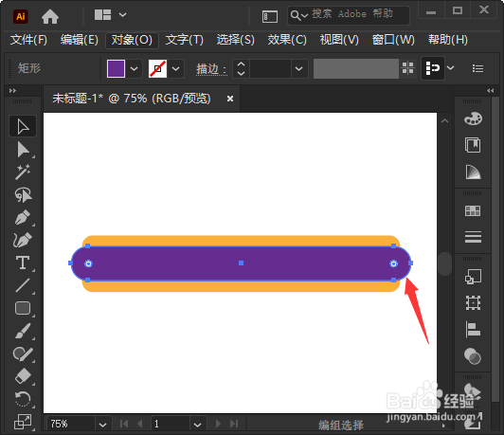Expand the fill color dropdown arrow
Image resolution: width=504 pixels, height=435 pixels.
click(134, 68)
